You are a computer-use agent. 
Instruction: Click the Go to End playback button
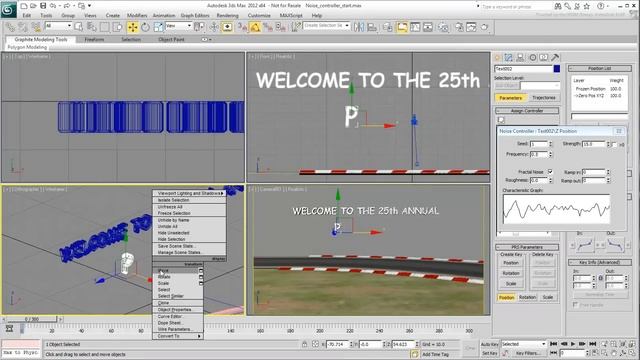[593, 344]
